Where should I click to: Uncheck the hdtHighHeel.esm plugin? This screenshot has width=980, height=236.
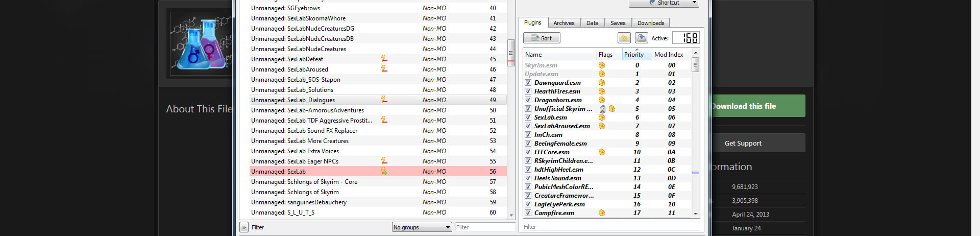pyautogui.click(x=528, y=170)
